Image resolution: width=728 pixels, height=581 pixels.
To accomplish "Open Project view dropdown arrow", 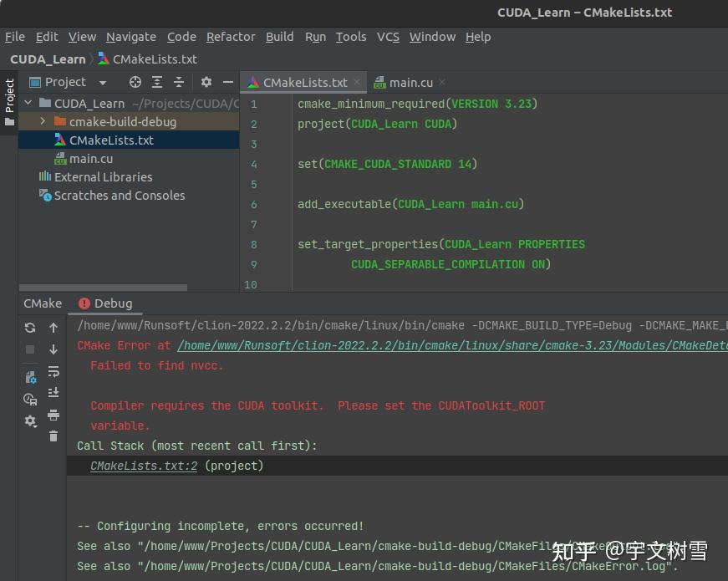I will (x=103, y=83).
